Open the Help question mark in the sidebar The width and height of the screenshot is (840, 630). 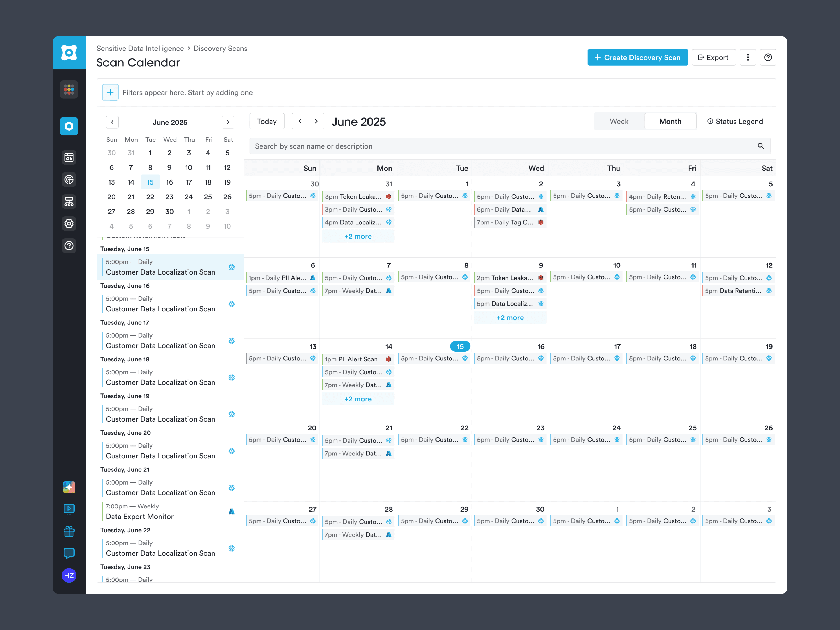click(69, 246)
